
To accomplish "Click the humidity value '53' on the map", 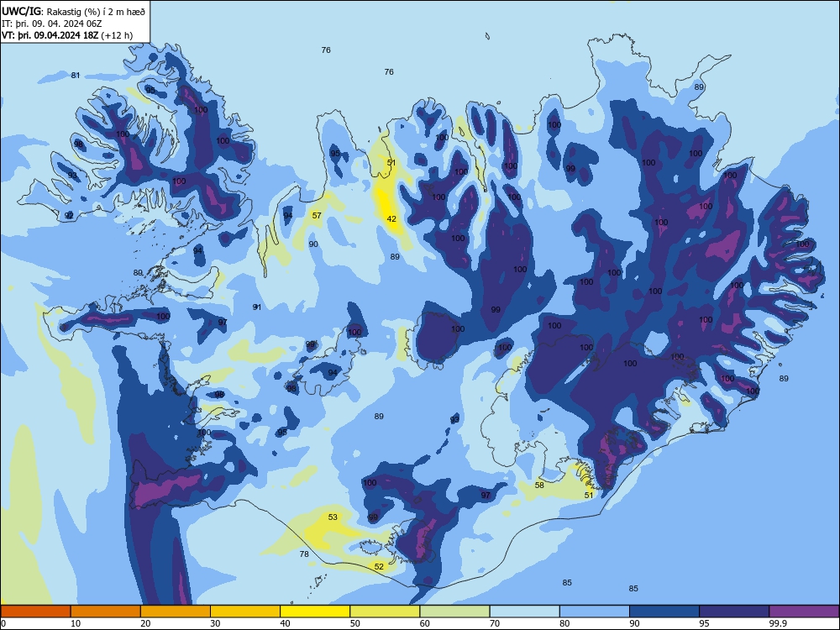I will (x=333, y=517).
